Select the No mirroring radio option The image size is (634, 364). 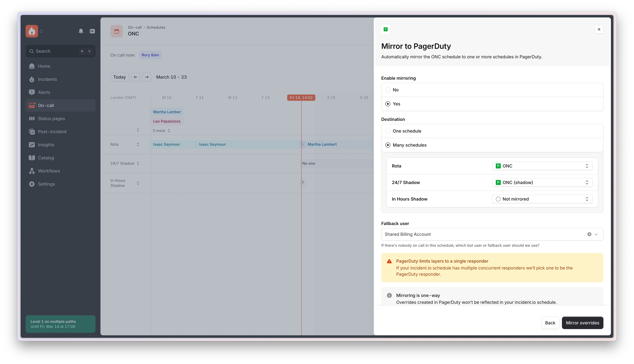[x=388, y=90]
